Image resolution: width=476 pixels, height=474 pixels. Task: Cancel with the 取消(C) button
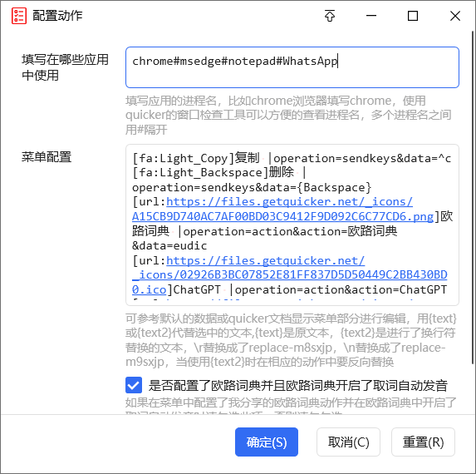tap(349, 442)
